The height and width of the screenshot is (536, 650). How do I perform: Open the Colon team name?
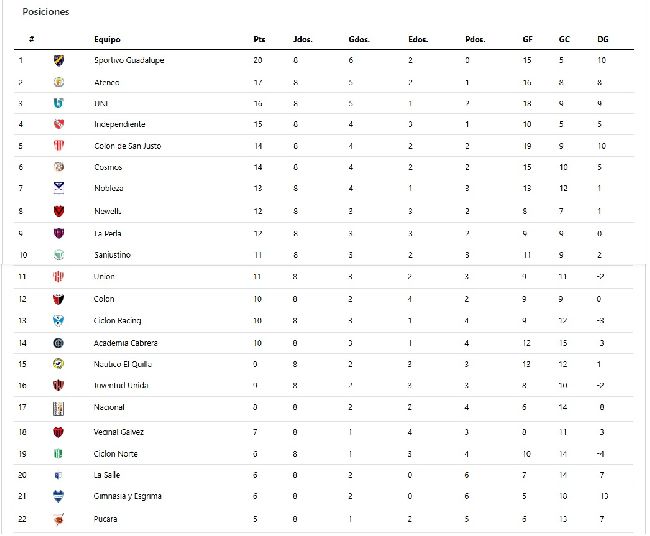point(104,299)
